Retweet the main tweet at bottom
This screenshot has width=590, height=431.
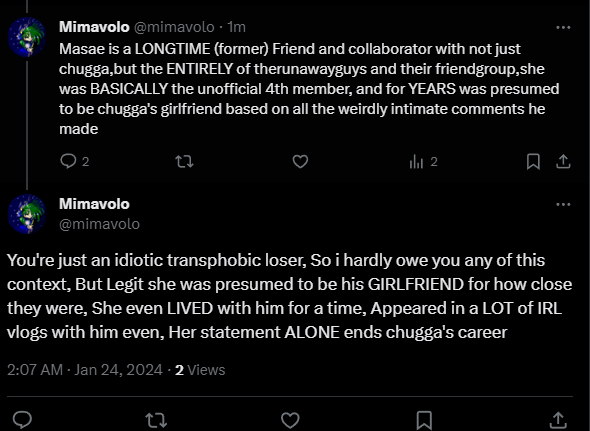(x=156, y=420)
